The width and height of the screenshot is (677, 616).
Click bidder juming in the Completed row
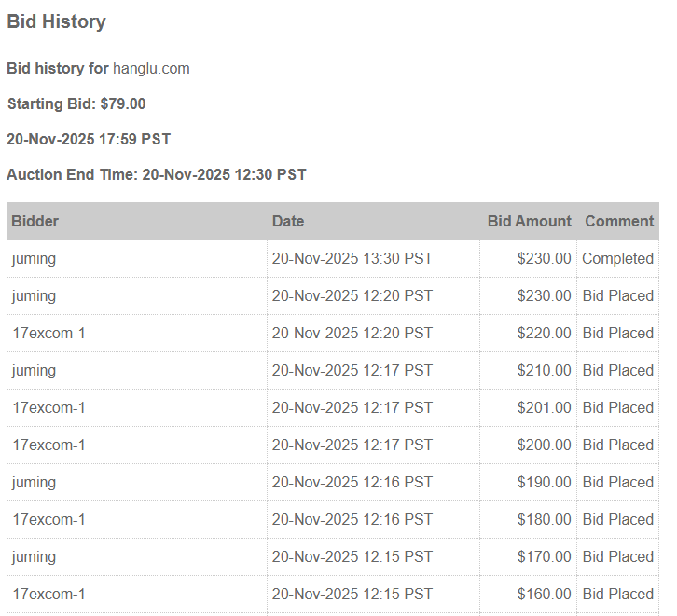click(x=34, y=258)
